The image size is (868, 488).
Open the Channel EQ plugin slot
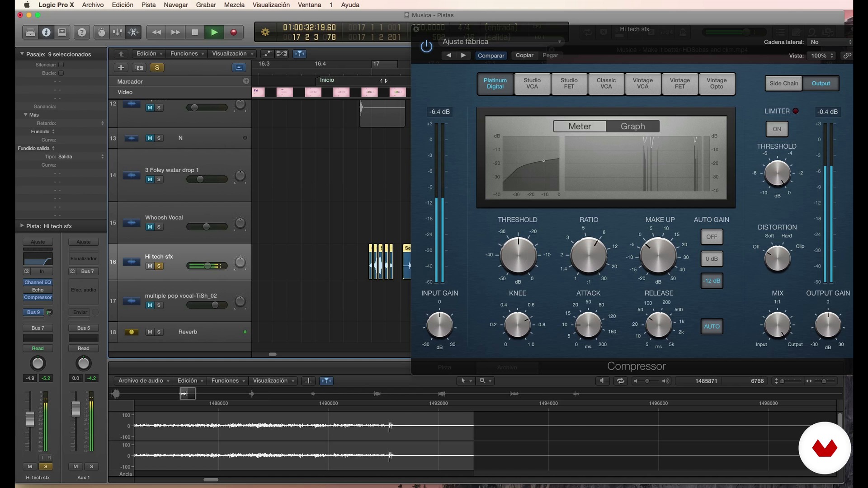[38, 282]
